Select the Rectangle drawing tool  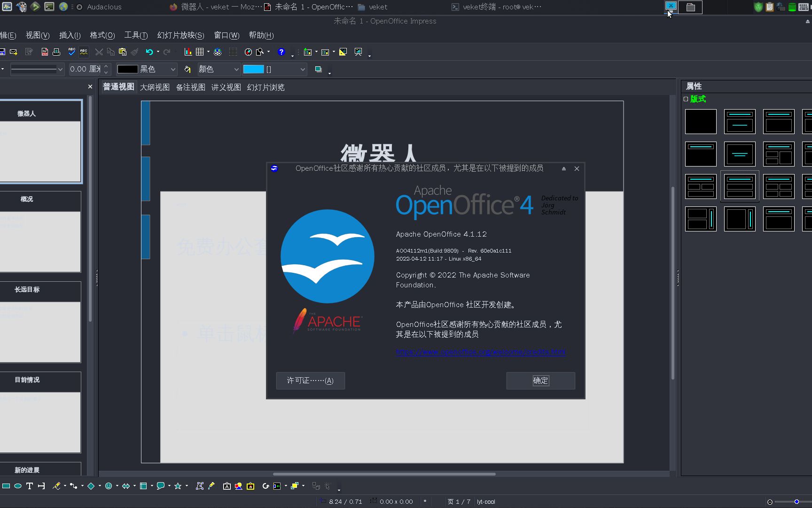tap(7, 486)
